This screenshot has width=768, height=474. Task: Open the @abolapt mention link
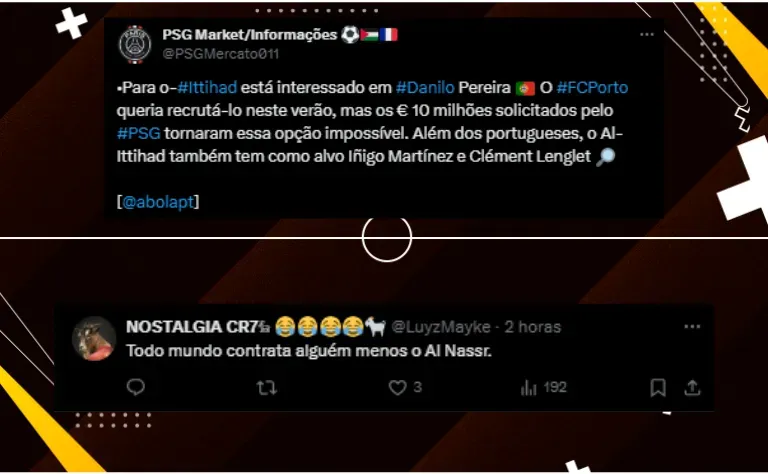pos(158,202)
